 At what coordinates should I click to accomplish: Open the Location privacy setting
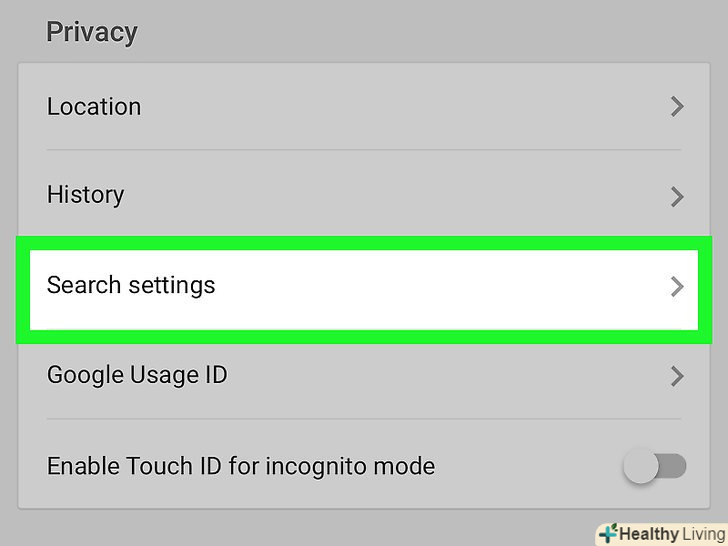pyautogui.click(x=94, y=106)
